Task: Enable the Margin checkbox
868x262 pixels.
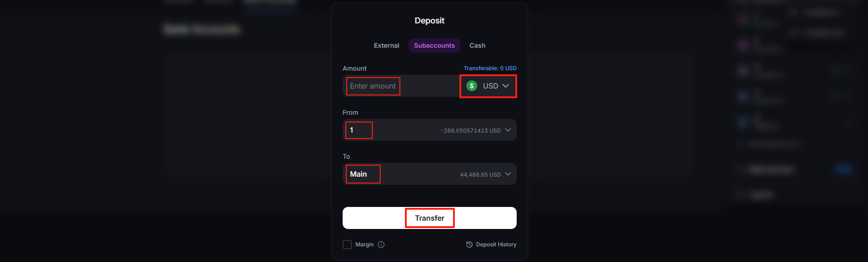Action: click(347, 245)
